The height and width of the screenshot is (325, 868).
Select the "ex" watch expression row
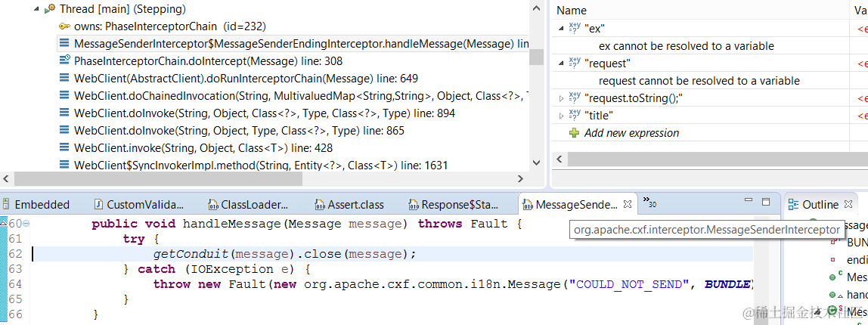click(x=700, y=28)
